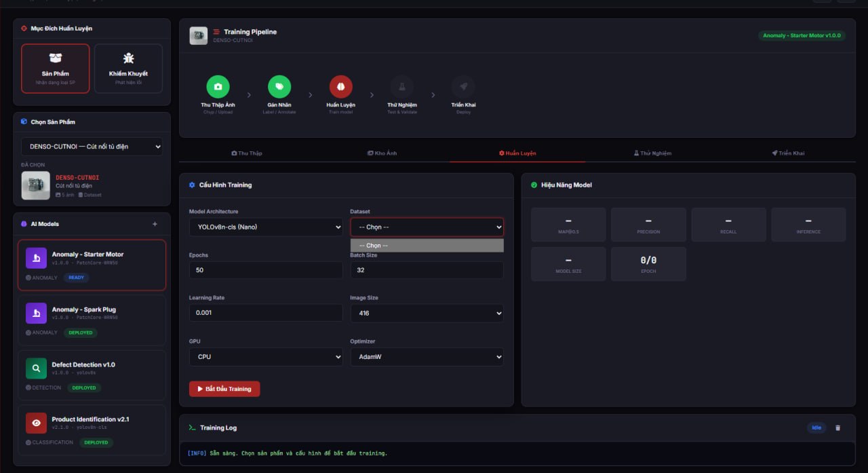The image size is (868, 473).
Task: Select the Anomaly - Starter Motor model title
Action: point(88,254)
